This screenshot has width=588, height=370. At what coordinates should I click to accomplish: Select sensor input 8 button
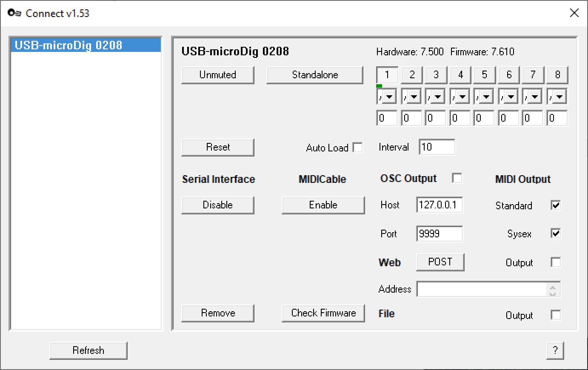tap(557, 75)
